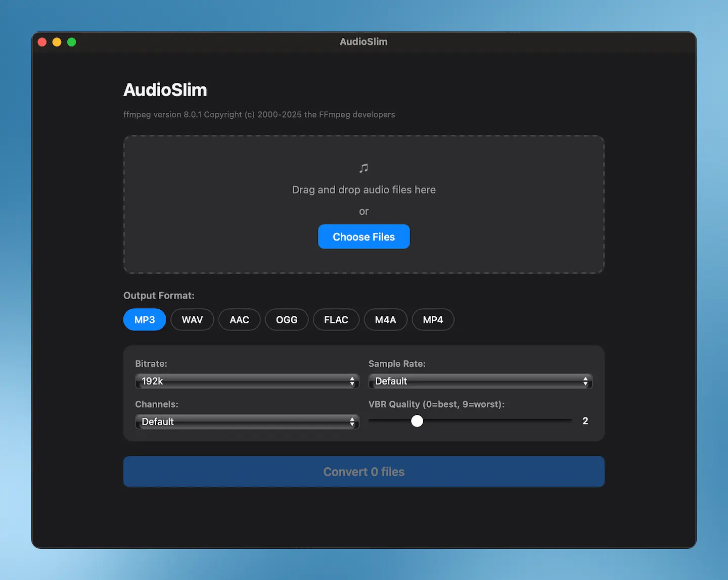Click the 'Output Format:' label
The height and width of the screenshot is (580, 728).
coord(159,296)
